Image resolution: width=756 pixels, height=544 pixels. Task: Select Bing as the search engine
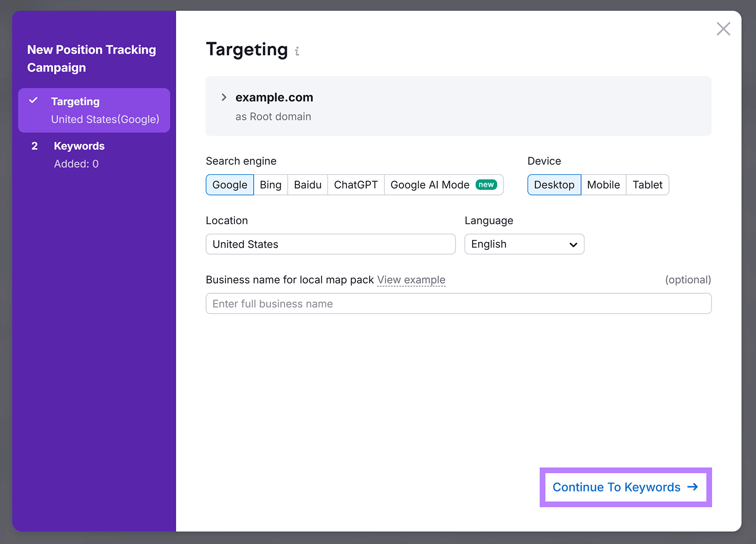270,185
